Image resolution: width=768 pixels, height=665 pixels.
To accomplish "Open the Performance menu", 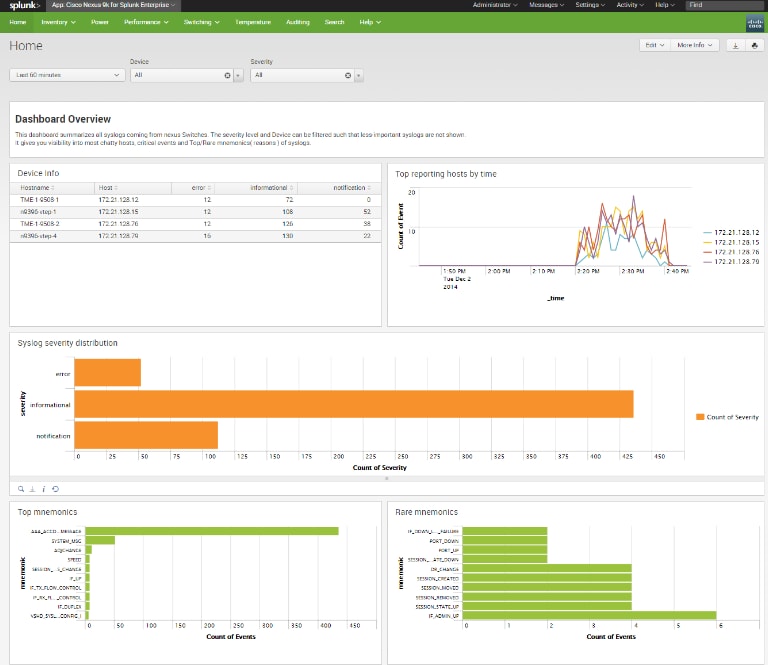I will [146, 23].
